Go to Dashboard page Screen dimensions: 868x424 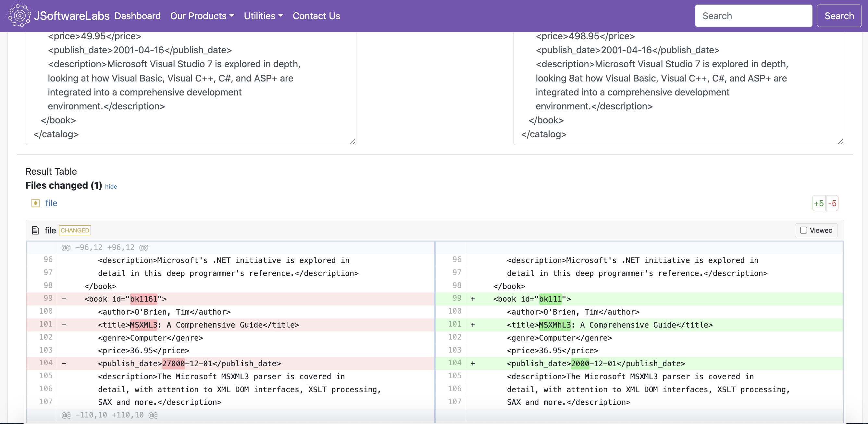[138, 16]
